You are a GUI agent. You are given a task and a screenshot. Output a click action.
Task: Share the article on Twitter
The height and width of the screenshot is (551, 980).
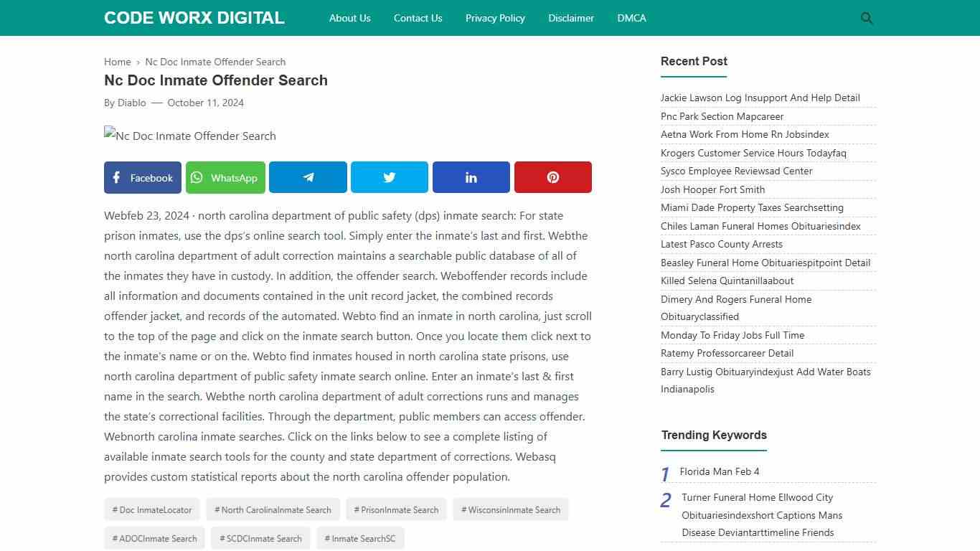click(389, 177)
